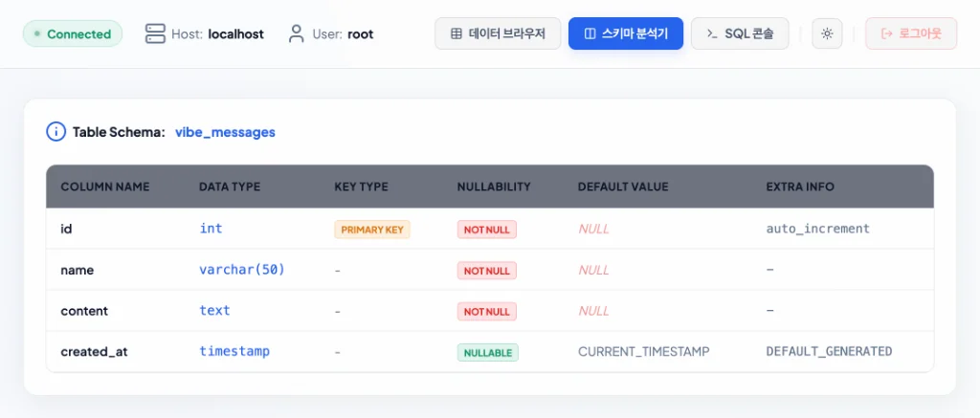Click the PRIMARY KEY badge
Viewport: 980px width, 418px height.
[x=372, y=230]
